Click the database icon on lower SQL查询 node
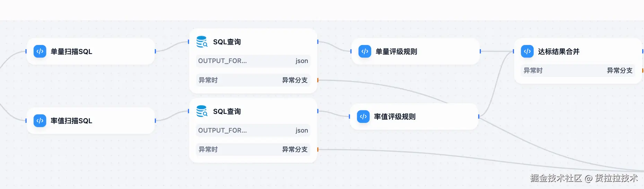This screenshot has height=189, width=644. point(202,111)
